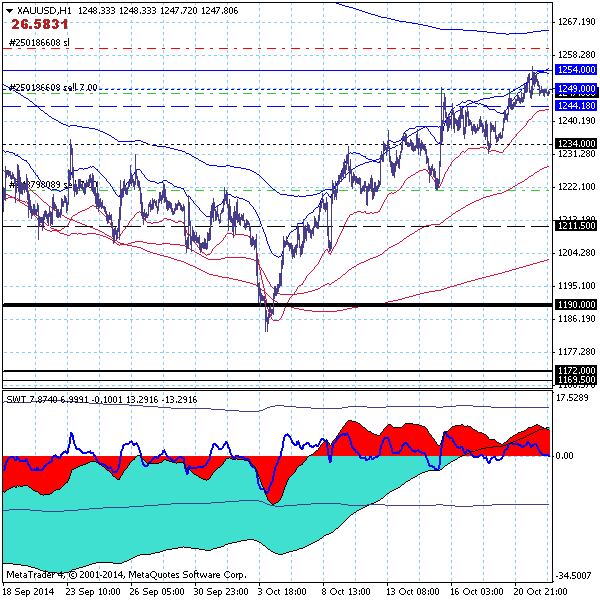The width and height of the screenshot is (600, 600).
Task: Click the 1240.190 price scale value
Action: coord(577,121)
